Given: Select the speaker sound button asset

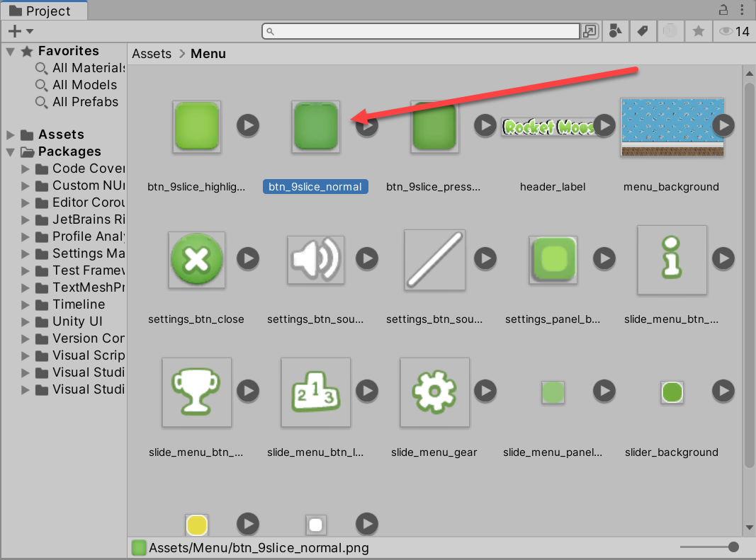Looking at the screenshot, I should tap(316, 260).
